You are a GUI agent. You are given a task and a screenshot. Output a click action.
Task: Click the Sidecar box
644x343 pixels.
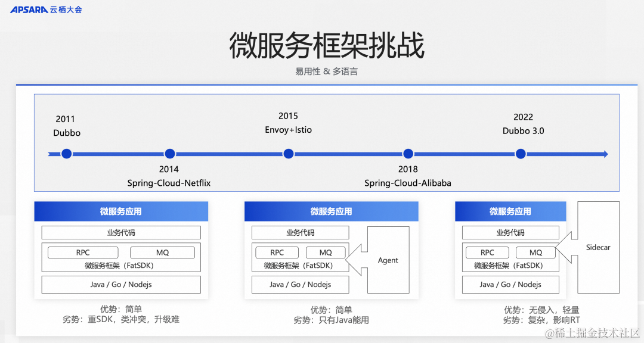[x=598, y=247]
